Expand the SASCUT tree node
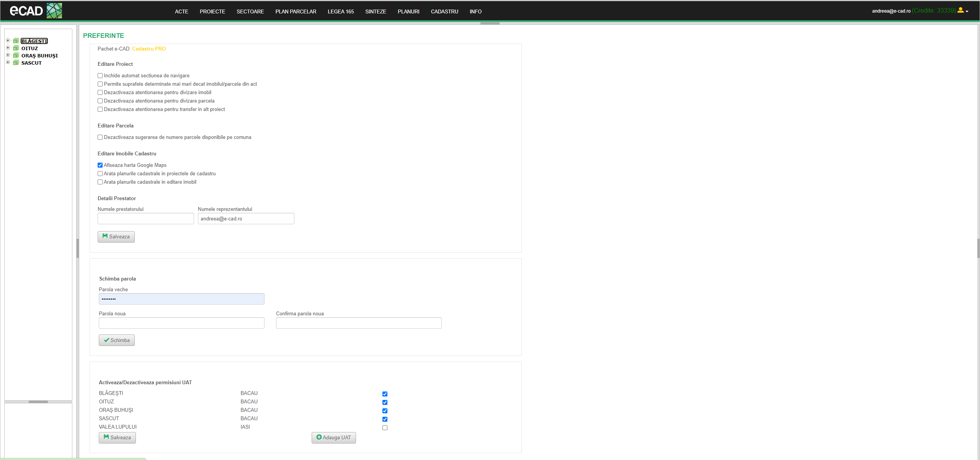980x460 pixels. (x=8, y=62)
